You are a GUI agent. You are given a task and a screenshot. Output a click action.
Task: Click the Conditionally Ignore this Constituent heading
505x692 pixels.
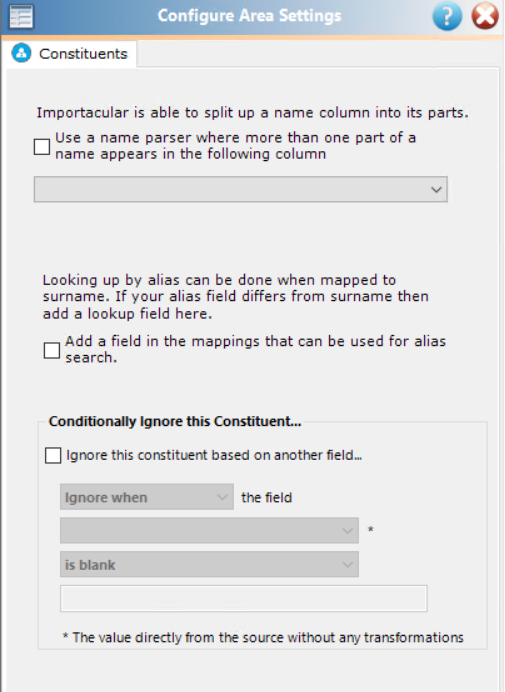click(175, 421)
